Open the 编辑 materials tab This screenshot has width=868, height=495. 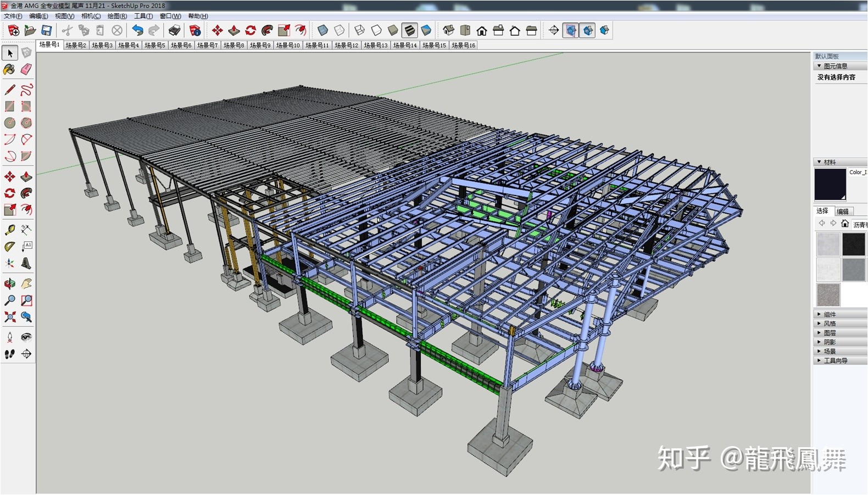843,212
